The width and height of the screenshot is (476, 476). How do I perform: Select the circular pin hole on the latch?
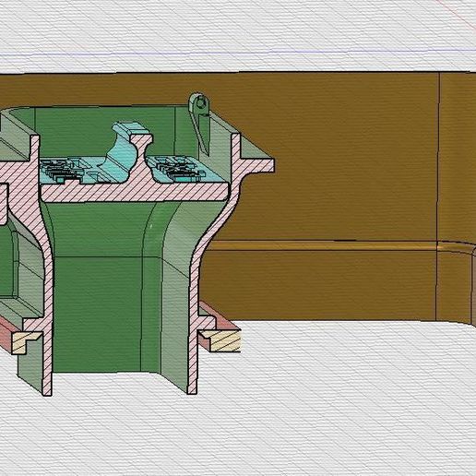tap(201, 103)
